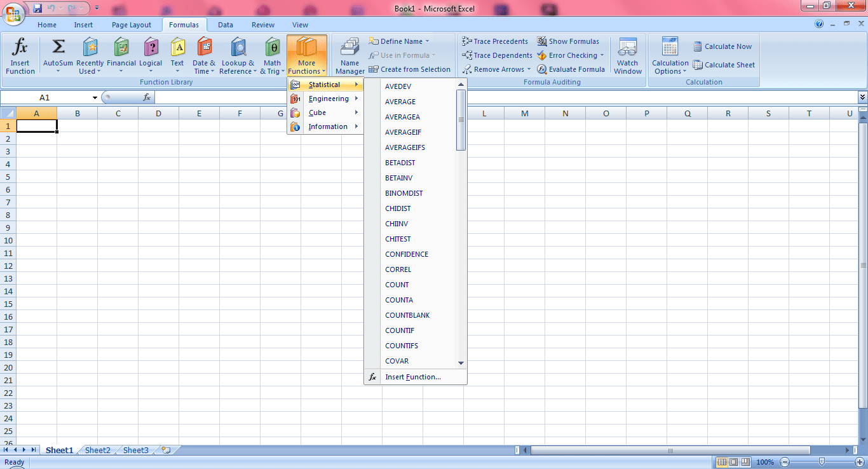Click the Insert Function fx icon

click(20, 48)
